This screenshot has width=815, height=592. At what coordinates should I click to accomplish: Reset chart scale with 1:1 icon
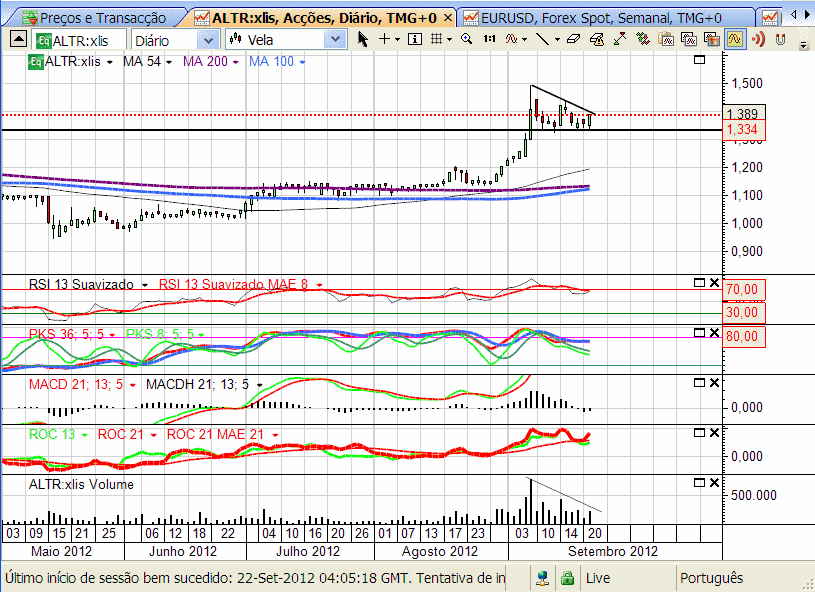pos(489,38)
